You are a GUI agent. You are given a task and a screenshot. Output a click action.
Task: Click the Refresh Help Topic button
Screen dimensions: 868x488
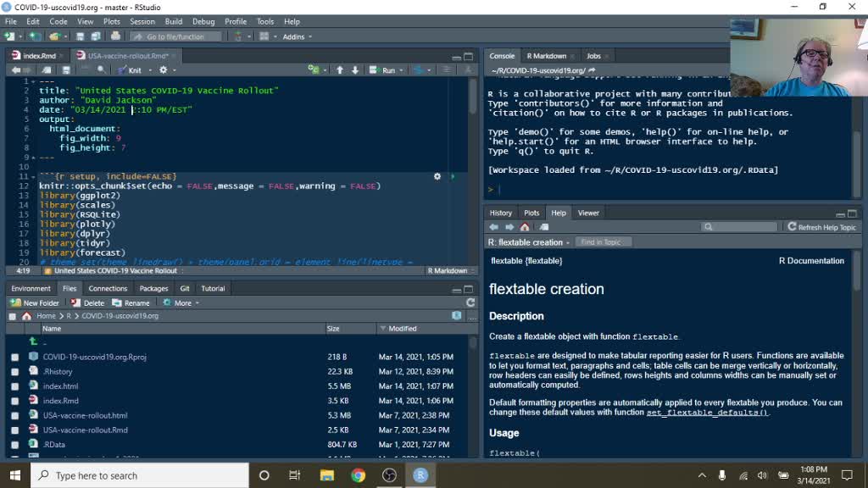pos(821,227)
